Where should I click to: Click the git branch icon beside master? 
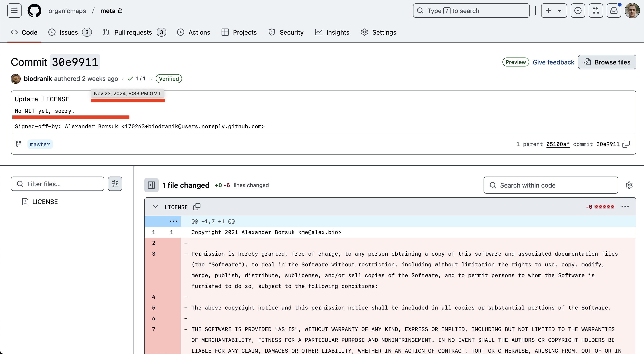point(18,144)
